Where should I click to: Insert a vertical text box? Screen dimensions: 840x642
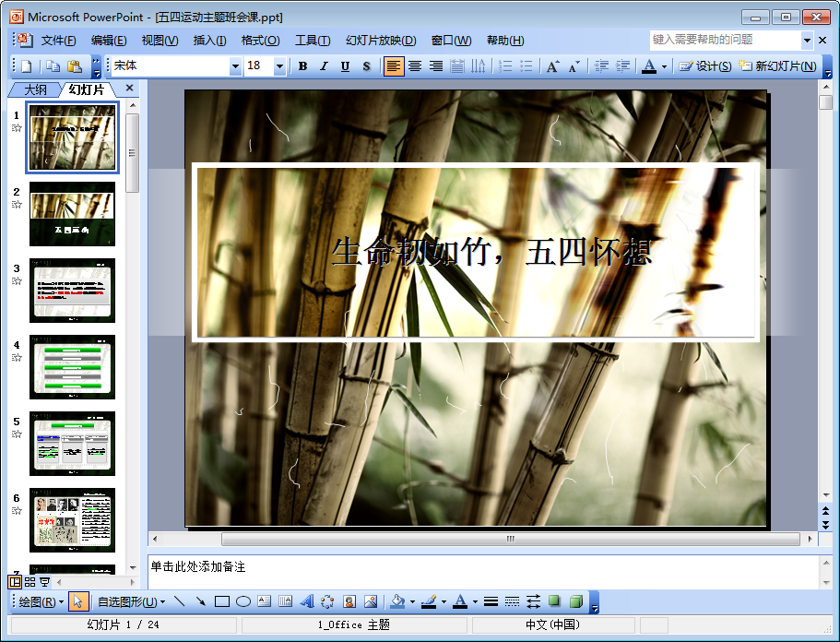point(286,601)
